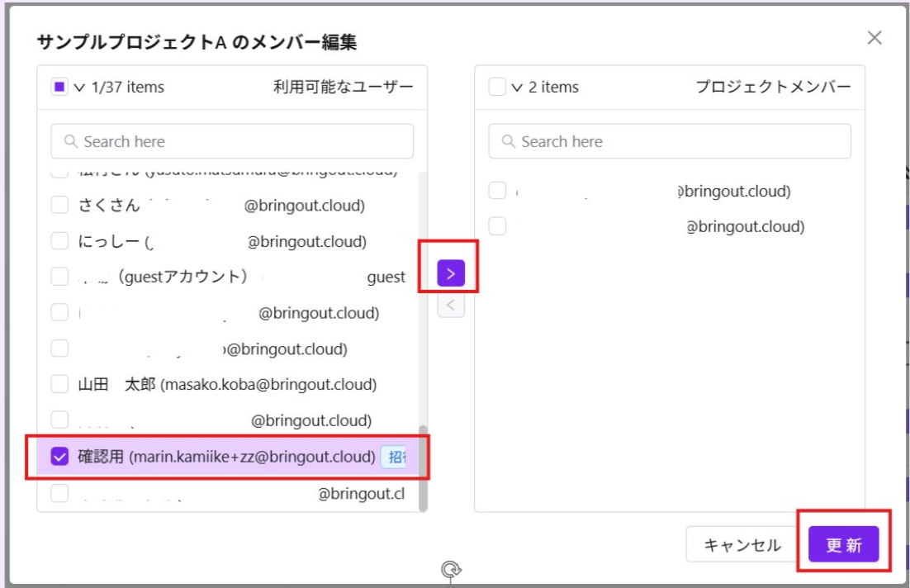Click the move-right arrow transfer button
This screenshot has width=910, height=588.
pyautogui.click(x=450, y=273)
